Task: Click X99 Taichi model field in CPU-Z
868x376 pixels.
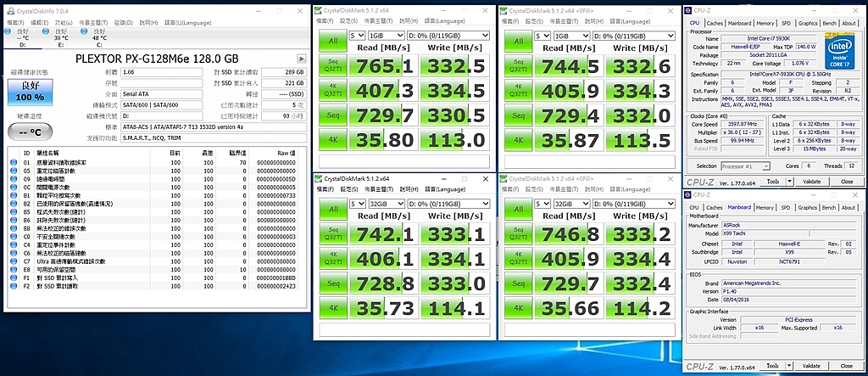Action: pos(765,233)
